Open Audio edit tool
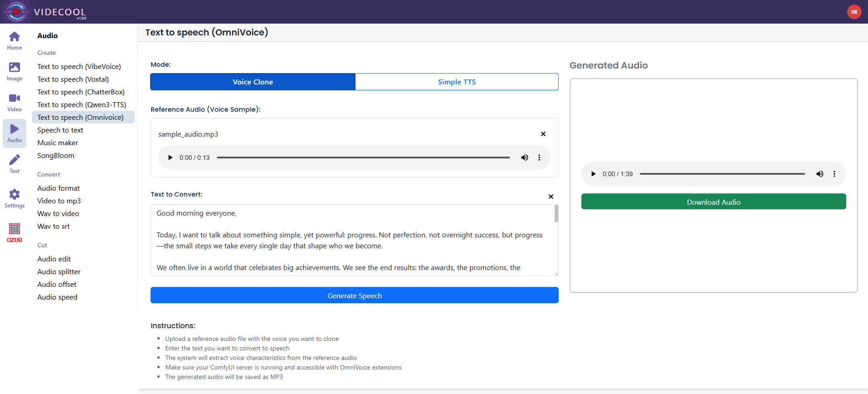Image resolution: width=868 pixels, height=394 pixels. (x=54, y=259)
